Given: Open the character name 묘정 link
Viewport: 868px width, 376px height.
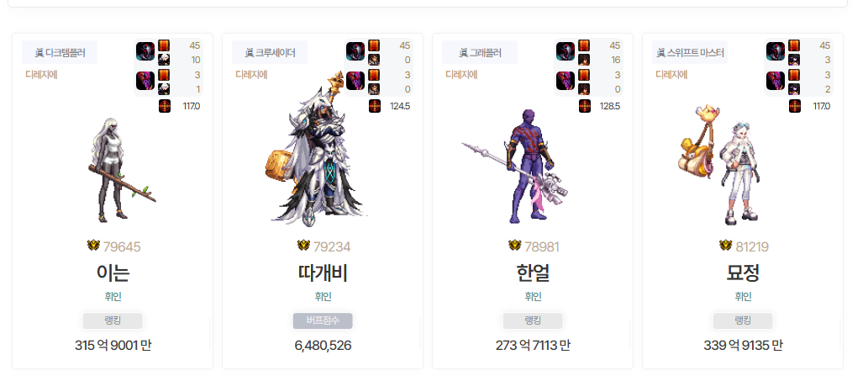Looking at the screenshot, I should 743,273.
